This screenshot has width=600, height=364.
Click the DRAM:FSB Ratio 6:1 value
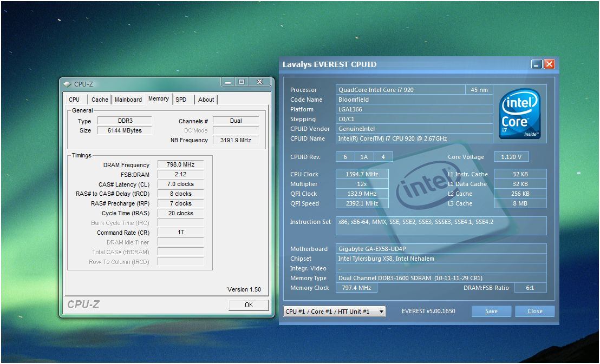530,288
